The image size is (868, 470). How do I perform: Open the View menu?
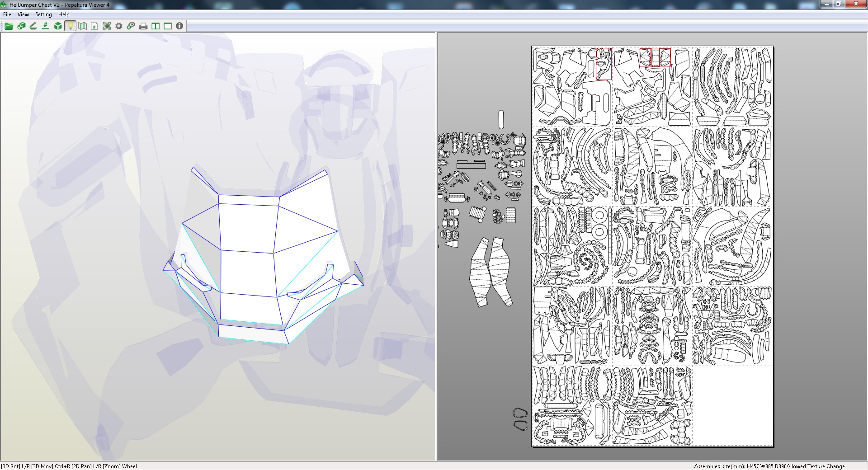(23, 14)
